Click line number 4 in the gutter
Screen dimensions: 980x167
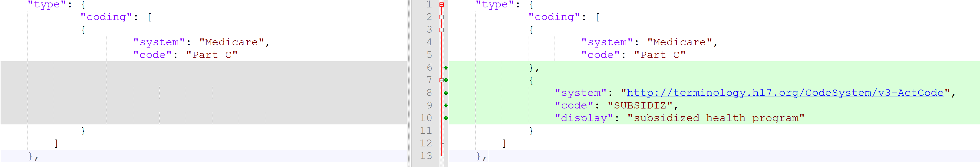(x=429, y=42)
